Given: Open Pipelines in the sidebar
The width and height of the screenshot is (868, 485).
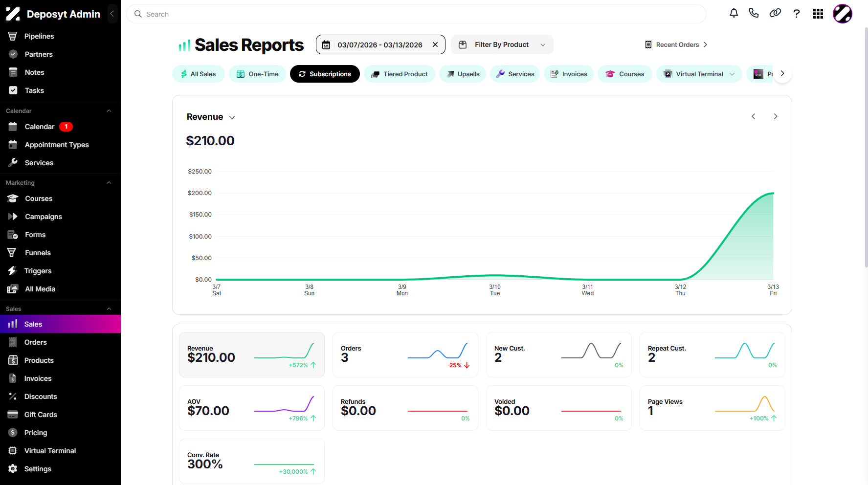Looking at the screenshot, I should click(60, 36).
